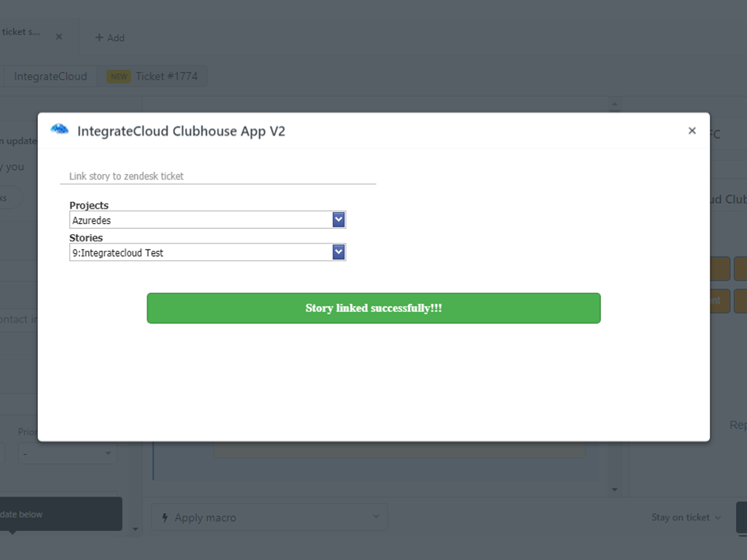Open the Ticket #1774 tab
Viewport: 747px width, 560px height.
(x=166, y=77)
